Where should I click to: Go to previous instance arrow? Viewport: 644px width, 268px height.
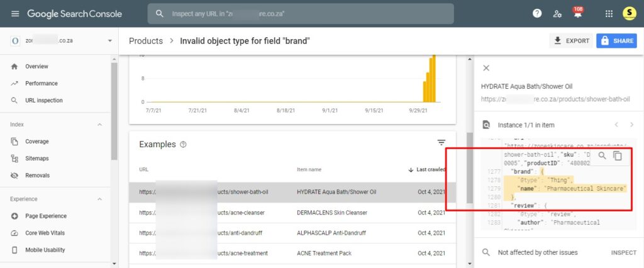[616, 125]
